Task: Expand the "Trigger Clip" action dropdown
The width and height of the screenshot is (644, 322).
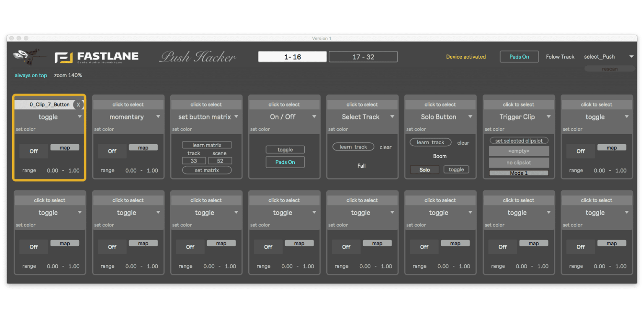Action: 519,117
